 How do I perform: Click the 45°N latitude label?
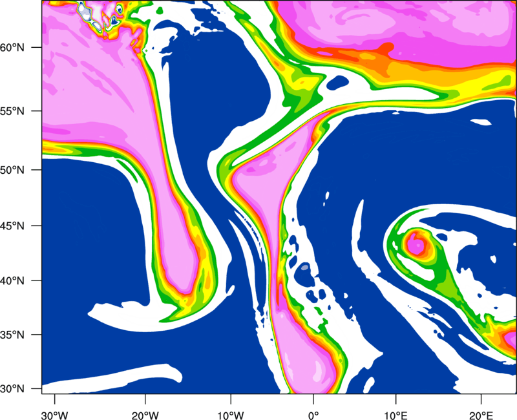pos(12,226)
